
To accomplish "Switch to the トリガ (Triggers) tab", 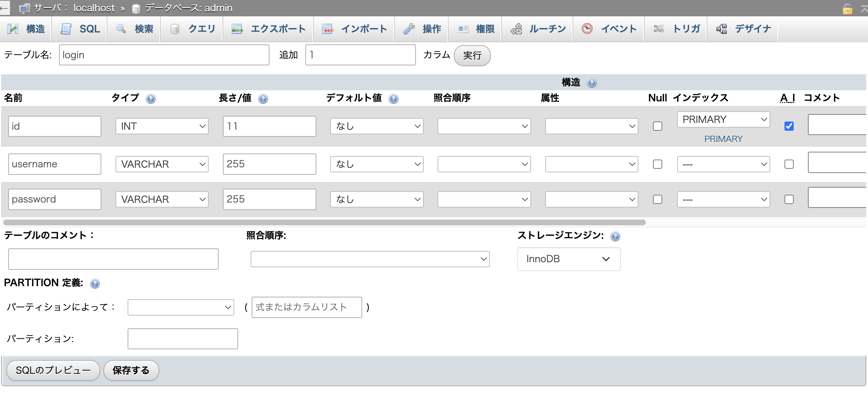I will coord(676,29).
